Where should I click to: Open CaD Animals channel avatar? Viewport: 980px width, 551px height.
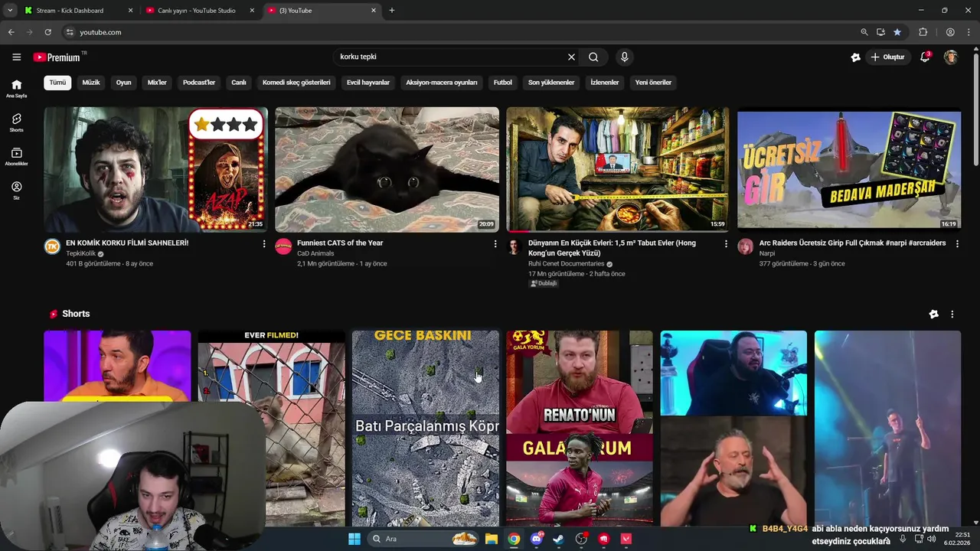(283, 246)
